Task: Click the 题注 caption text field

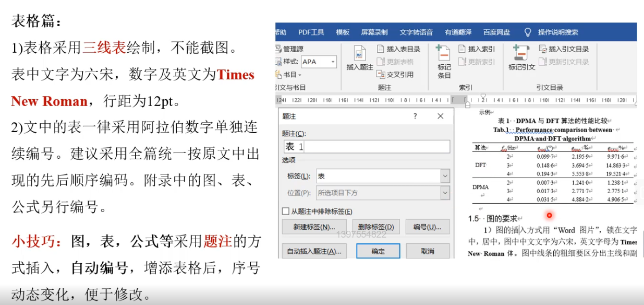Action: coord(366,147)
